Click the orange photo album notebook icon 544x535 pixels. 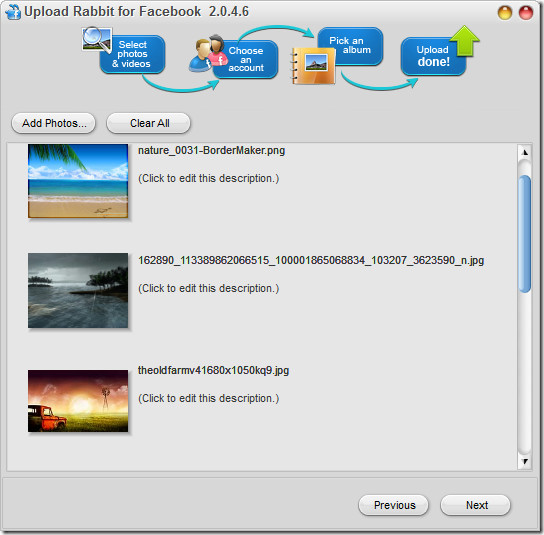[313, 66]
